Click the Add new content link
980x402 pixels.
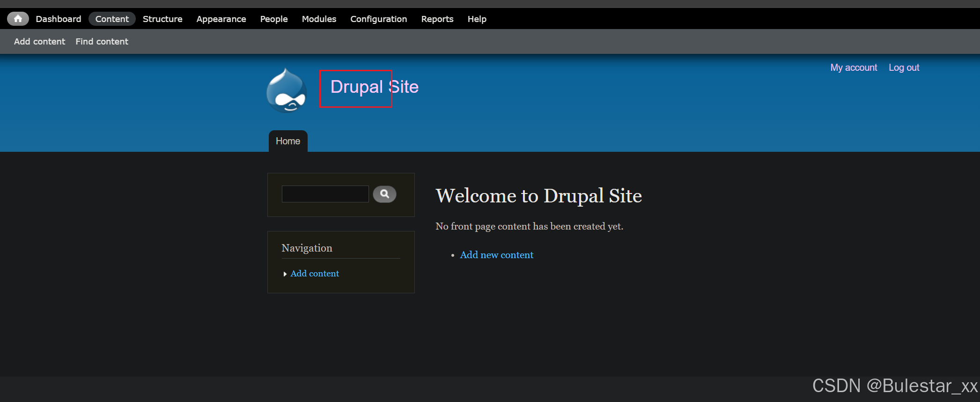pyautogui.click(x=497, y=255)
